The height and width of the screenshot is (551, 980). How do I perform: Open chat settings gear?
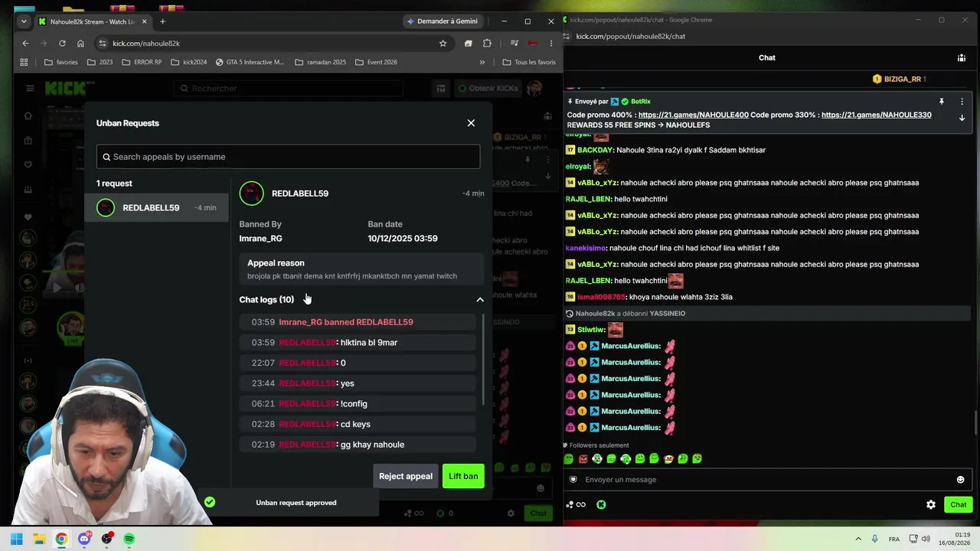point(931,505)
